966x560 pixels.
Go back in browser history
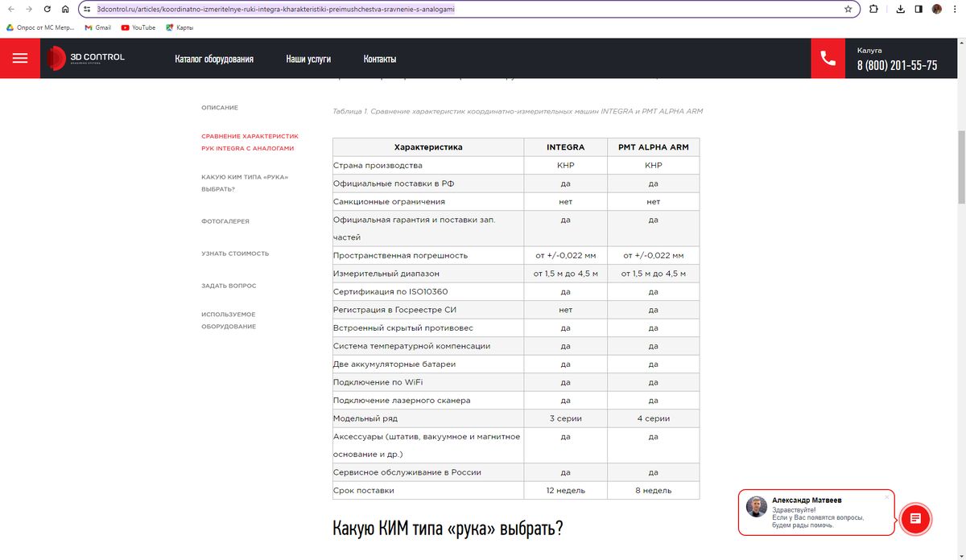(x=10, y=9)
